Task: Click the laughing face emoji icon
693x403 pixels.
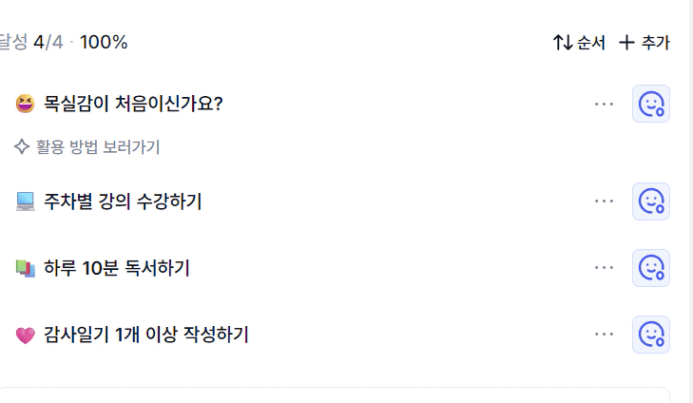Action: tap(25, 103)
